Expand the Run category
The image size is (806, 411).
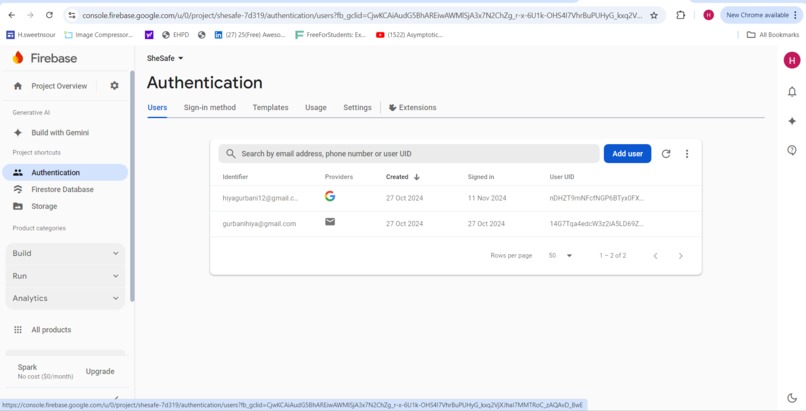click(x=65, y=276)
